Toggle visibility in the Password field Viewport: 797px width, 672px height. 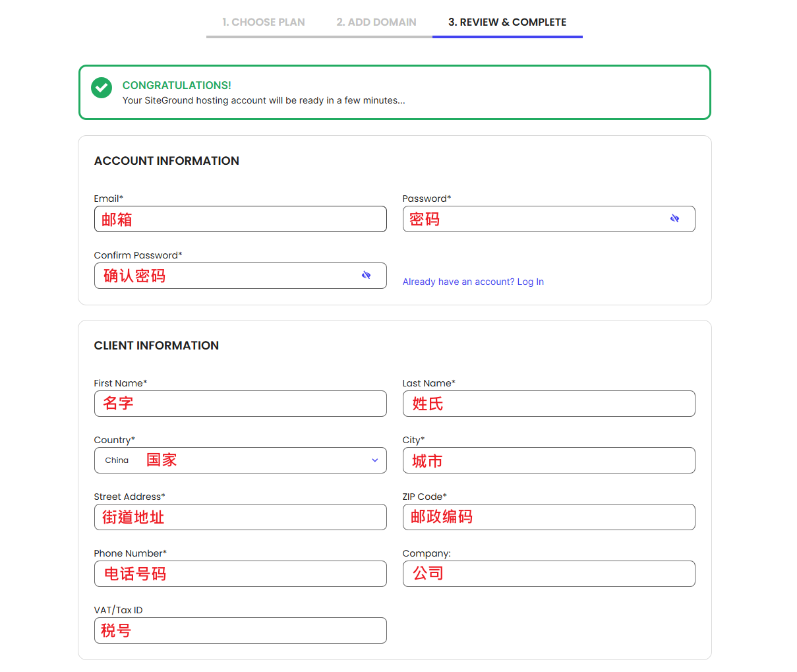click(x=674, y=218)
